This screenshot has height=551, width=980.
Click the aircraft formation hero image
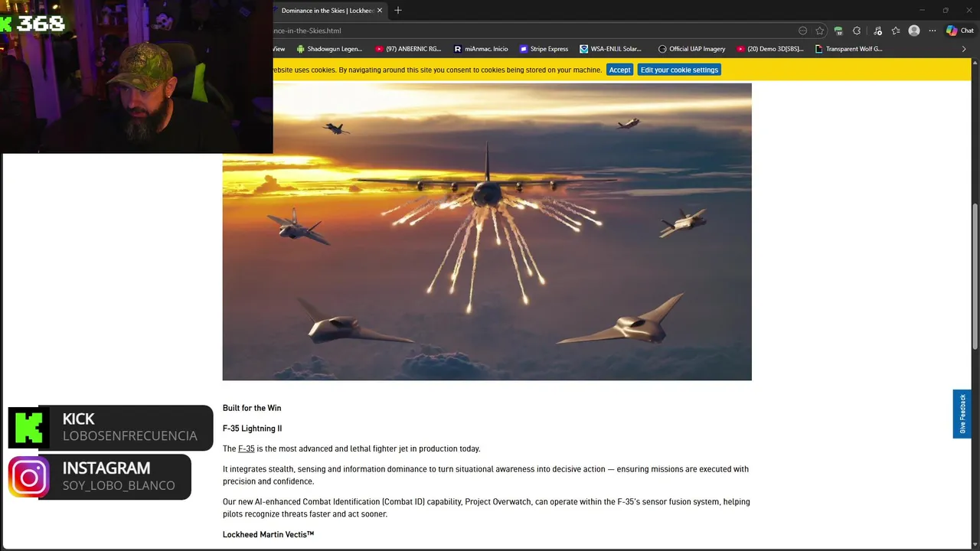tap(487, 232)
